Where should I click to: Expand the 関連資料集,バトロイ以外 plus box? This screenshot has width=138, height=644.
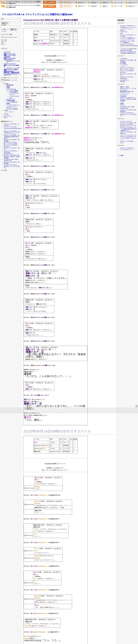2,80
